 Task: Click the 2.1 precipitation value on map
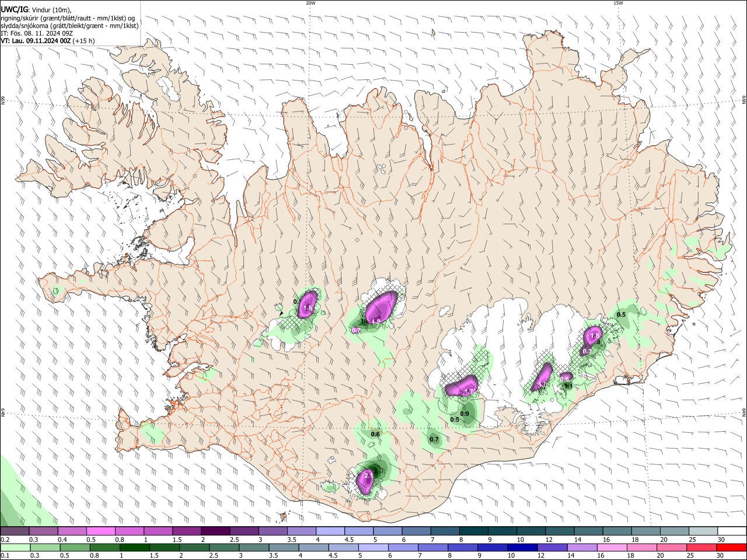(368, 476)
